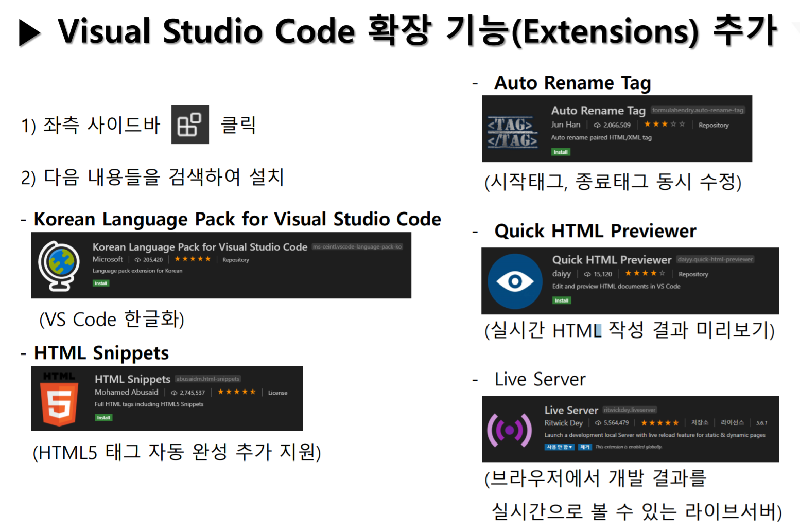
Task: Click the abusaidm.html-snippets identifier badge
Action: point(208,379)
